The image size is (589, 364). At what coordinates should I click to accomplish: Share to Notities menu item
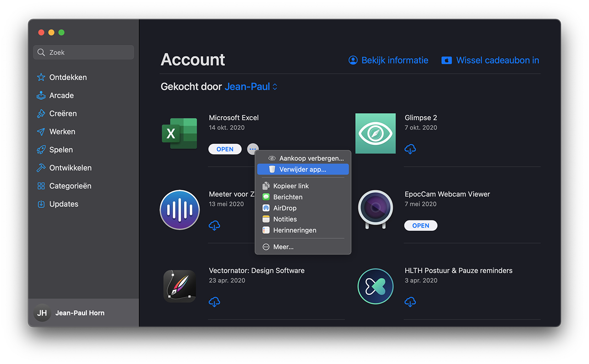coord(303,219)
